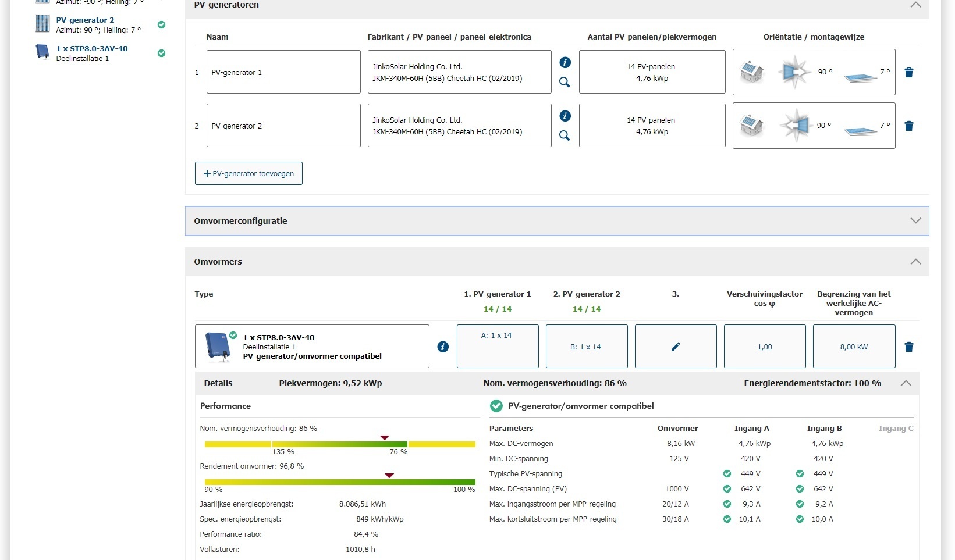Click PV-generator toevoegen button

[248, 173]
